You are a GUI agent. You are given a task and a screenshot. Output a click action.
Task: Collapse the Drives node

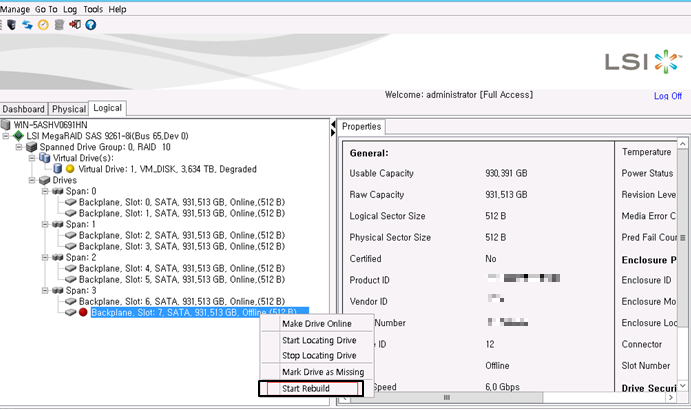32,180
